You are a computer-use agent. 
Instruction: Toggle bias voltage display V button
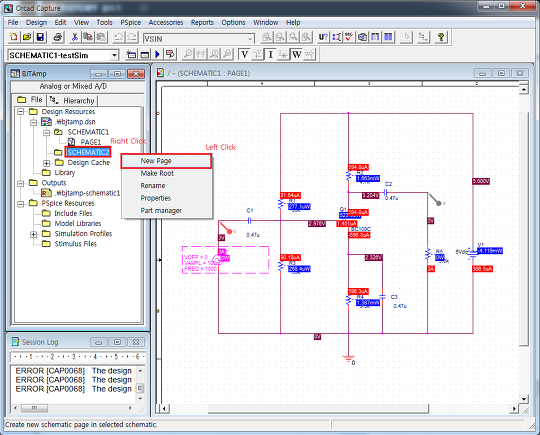245,54
